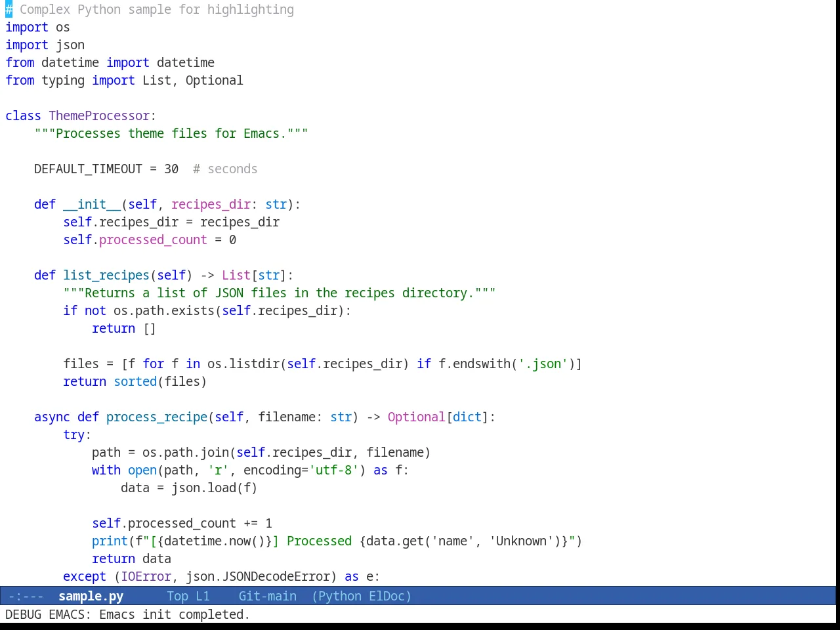Click the 'Returns a list of JSON files' docstring
The image size is (840, 630).
tap(280, 293)
